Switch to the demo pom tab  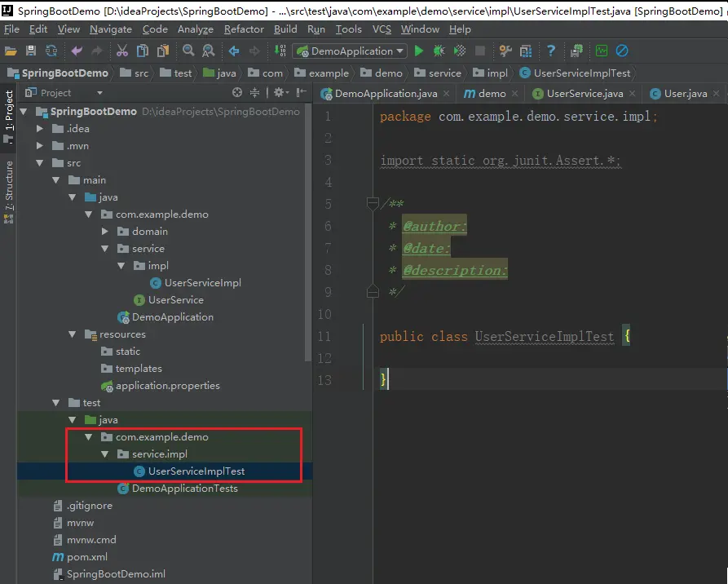[492, 93]
